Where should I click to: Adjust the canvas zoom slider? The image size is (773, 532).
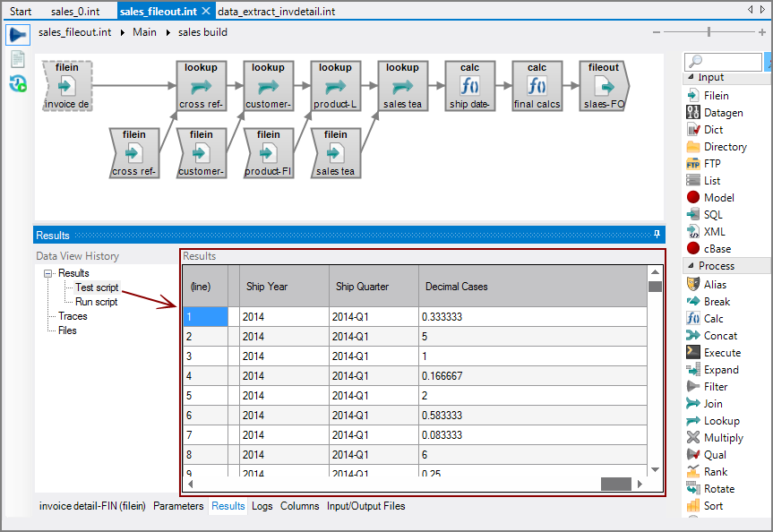pos(709,32)
